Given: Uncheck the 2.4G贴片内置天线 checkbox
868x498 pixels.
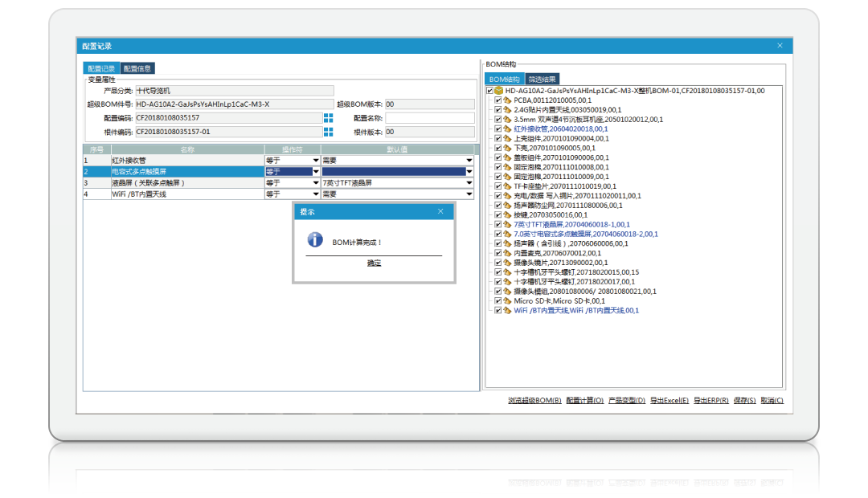Looking at the screenshot, I should 498,110.
